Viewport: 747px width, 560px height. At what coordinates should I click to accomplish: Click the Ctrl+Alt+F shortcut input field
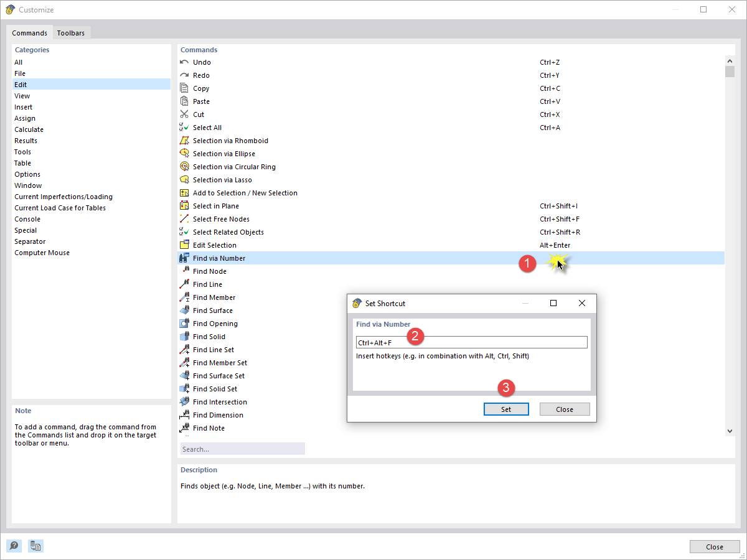471,342
